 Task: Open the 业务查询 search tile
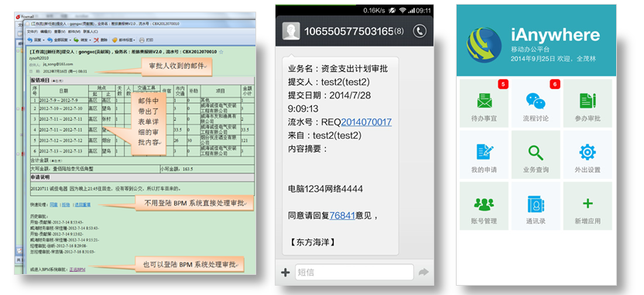coord(536,155)
